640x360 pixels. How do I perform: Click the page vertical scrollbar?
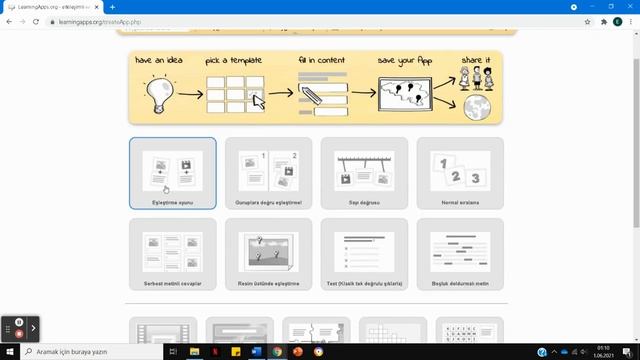[636, 143]
